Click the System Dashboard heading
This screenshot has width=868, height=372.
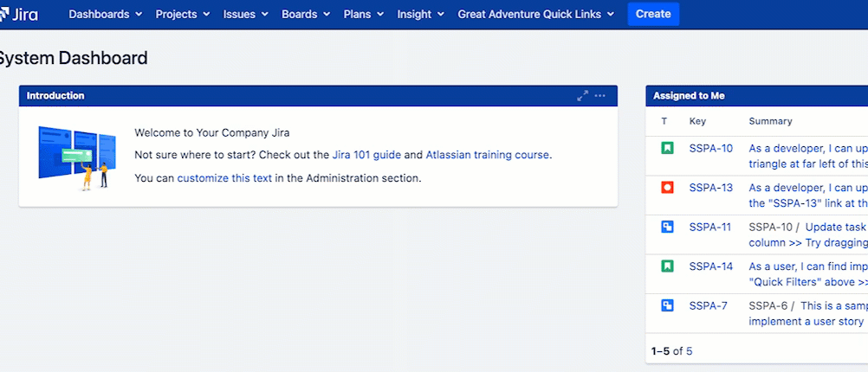point(73,58)
